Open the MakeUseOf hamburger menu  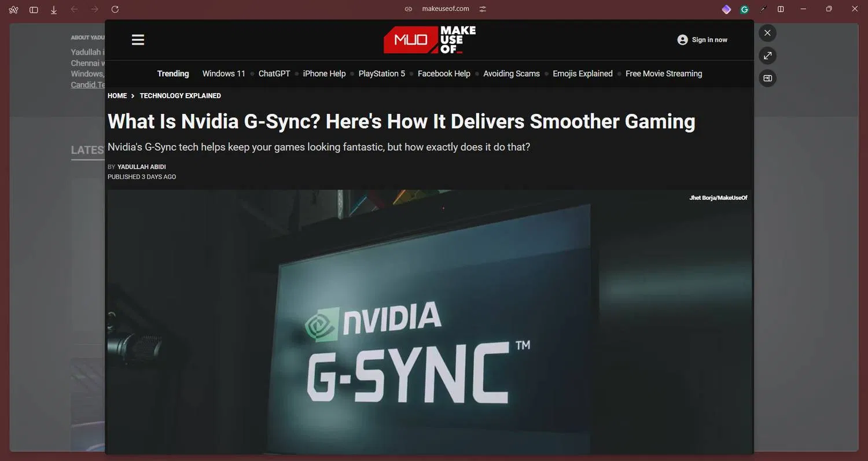138,40
